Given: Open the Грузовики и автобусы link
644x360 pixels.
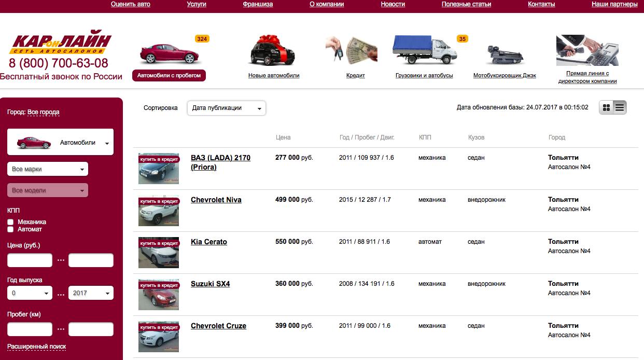Looking at the screenshot, I should (424, 75).
